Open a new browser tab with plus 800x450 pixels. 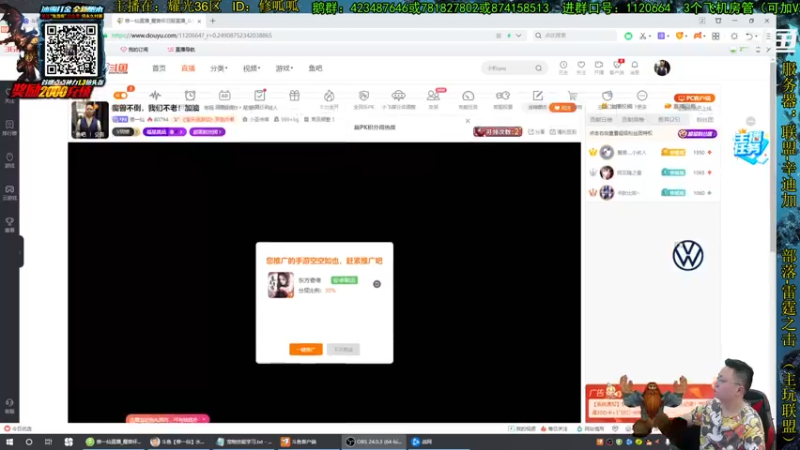pos(213,21)
